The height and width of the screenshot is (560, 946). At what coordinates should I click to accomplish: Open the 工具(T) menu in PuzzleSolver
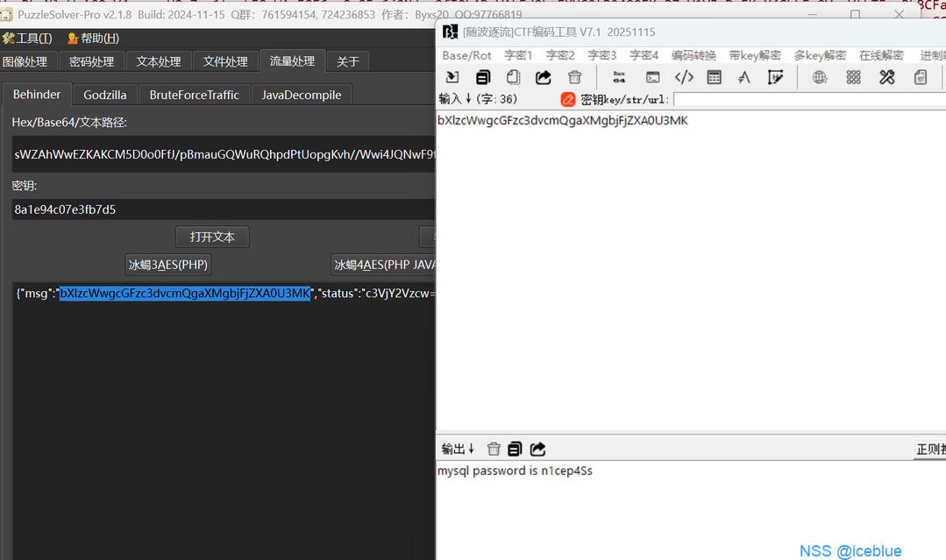pos(27,39)
